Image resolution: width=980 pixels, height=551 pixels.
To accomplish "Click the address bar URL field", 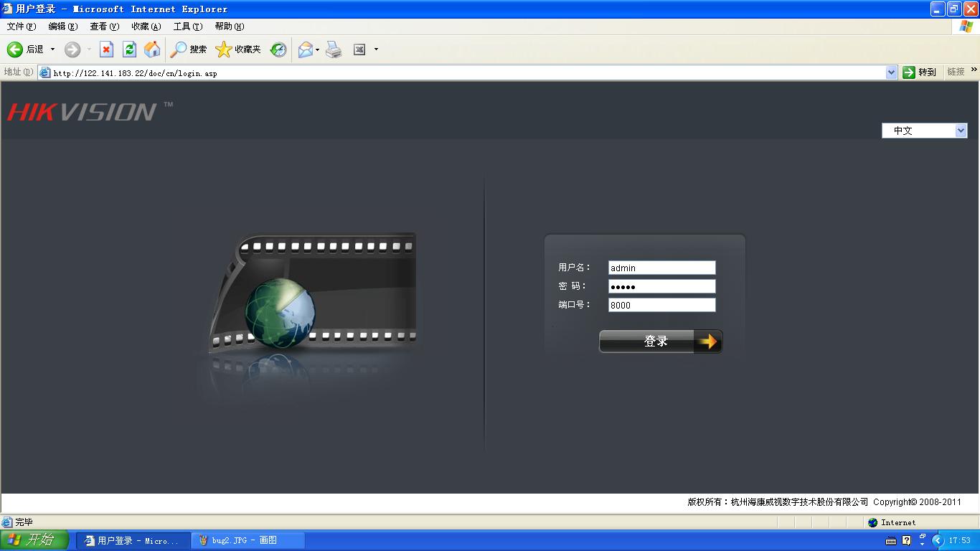I will click(x=468, y=72).
